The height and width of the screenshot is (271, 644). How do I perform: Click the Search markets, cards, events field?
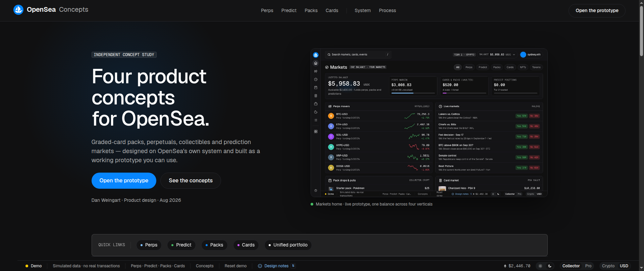click(x=358, y=54)
